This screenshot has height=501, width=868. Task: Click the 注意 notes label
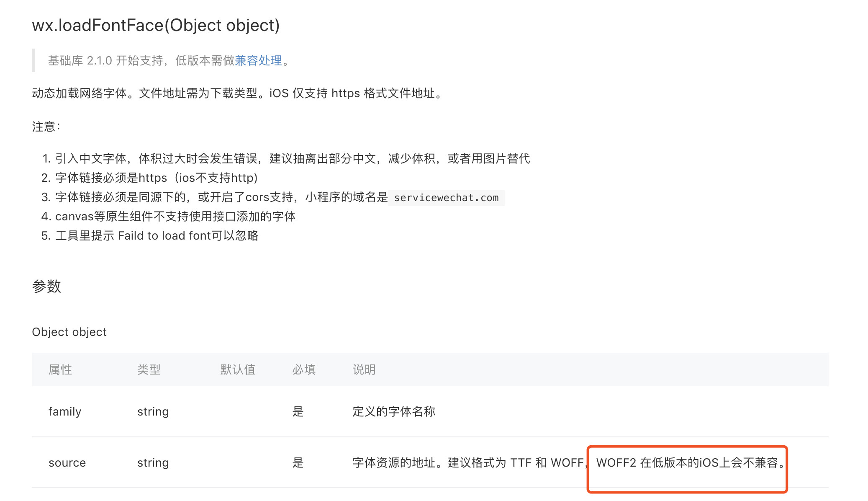(46, 127)
